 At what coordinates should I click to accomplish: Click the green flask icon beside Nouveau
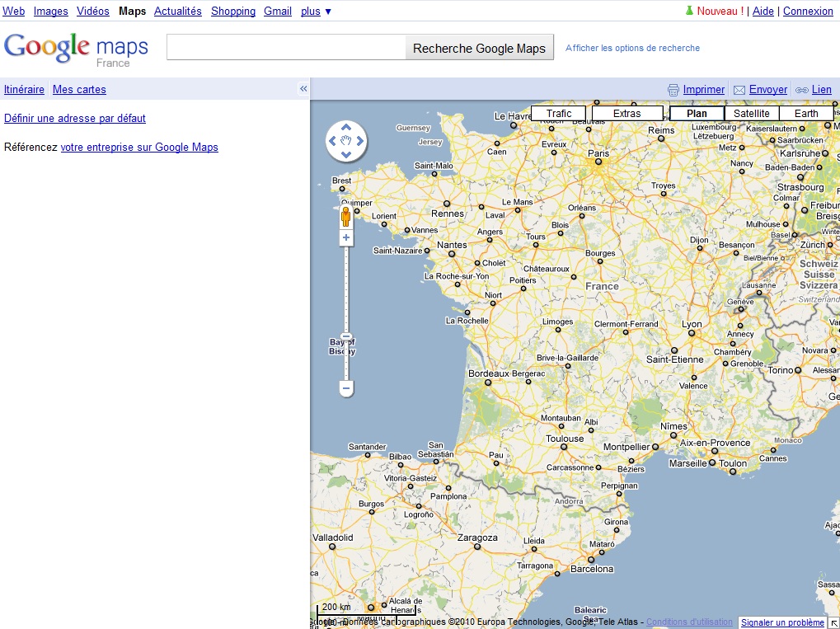(x=689, y=11)
